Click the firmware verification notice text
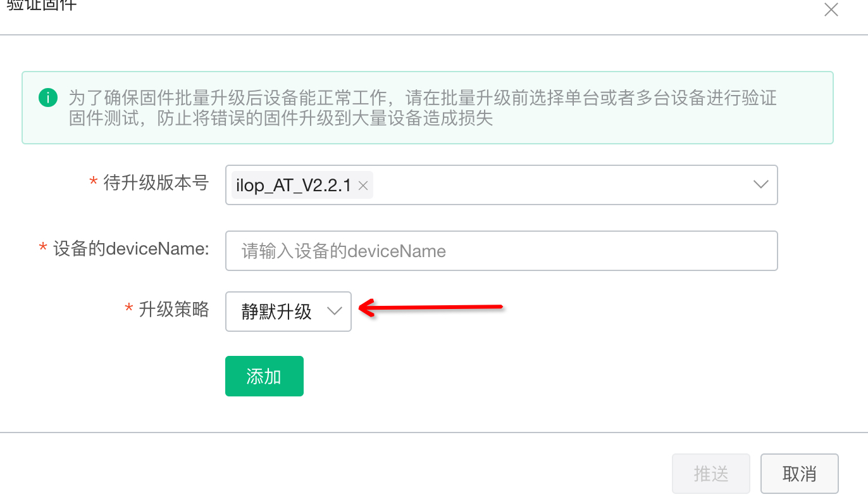 [423, 108]
